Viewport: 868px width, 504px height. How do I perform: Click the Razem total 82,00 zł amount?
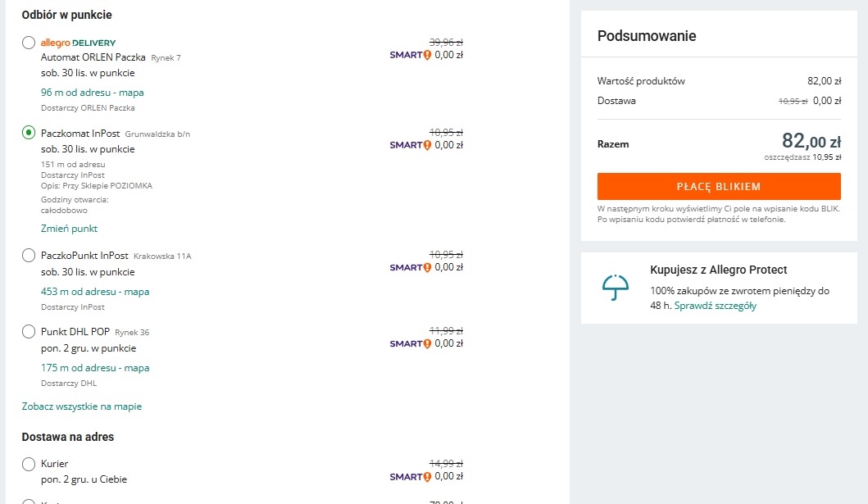click(x=811, y=143)
